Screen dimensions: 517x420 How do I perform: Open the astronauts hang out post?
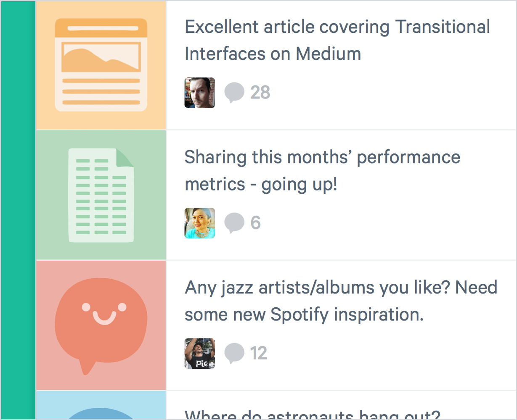click(312, 415)
